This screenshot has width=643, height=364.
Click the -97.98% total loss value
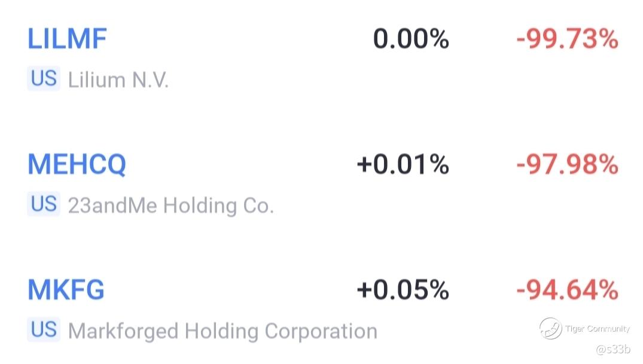567,165
